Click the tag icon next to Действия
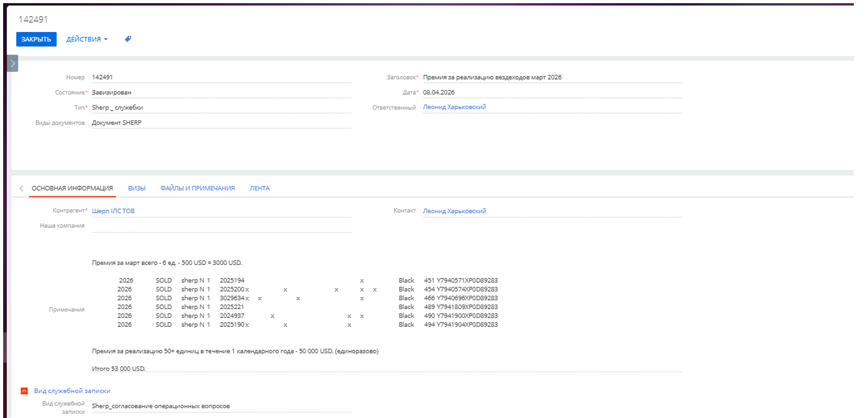Image resolution: width=868 pixels, height=418 pixels. coord(128,39)
